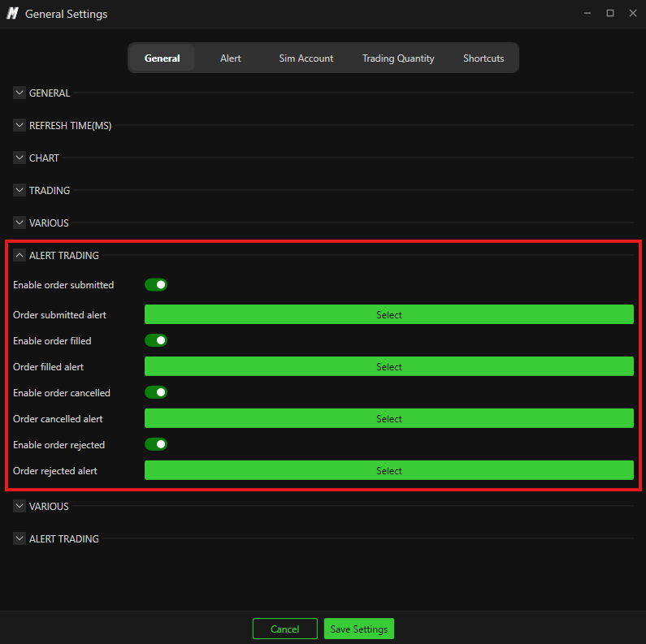
Task: Choose Select for Order cancelled alert
Action: click(389, 418)
